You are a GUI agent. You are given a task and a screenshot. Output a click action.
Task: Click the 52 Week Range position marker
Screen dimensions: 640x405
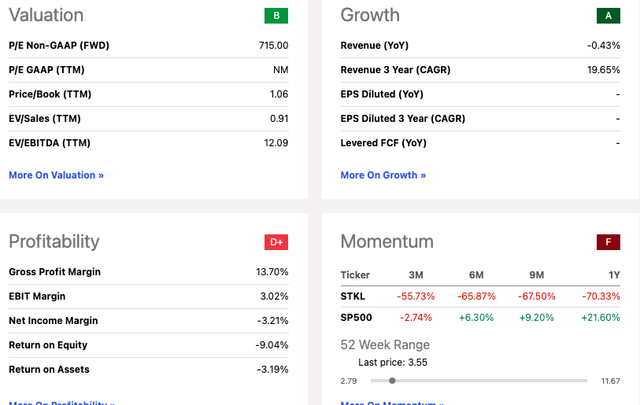click(392, 380)
